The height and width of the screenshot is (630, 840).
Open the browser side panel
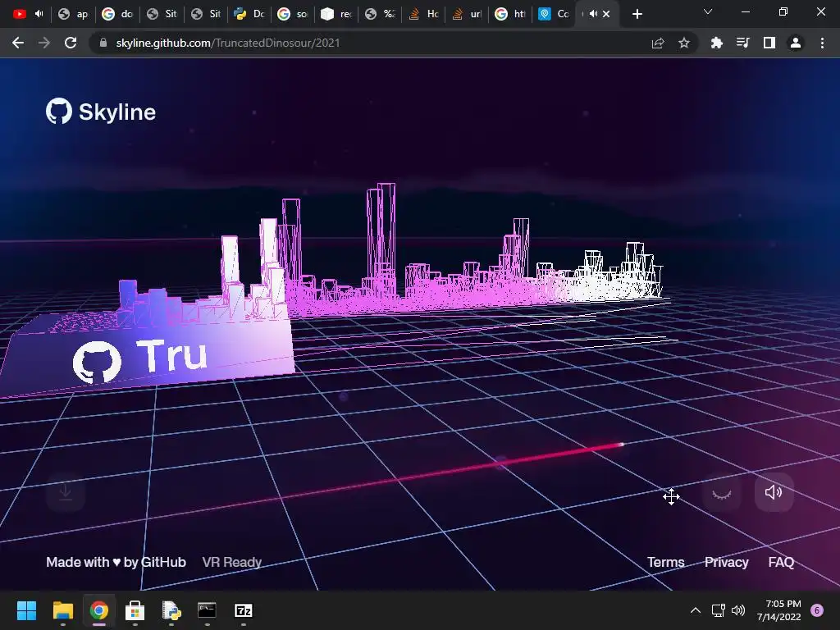[769, 43]
